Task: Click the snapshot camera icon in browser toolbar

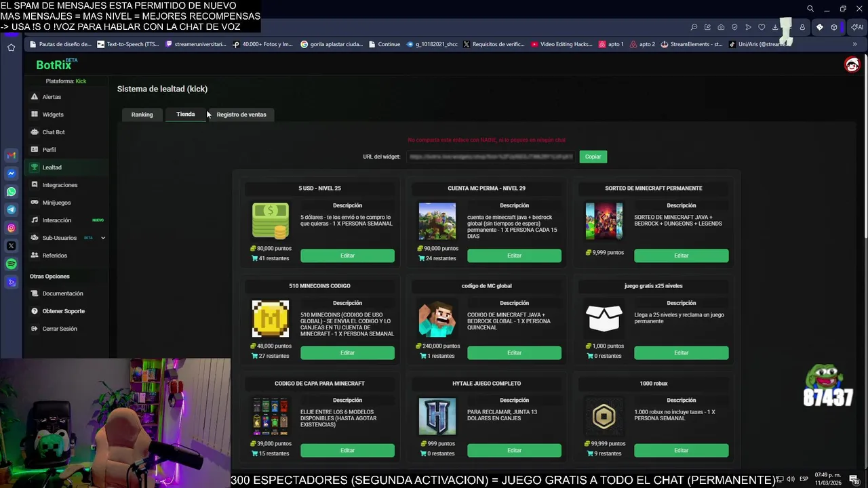Action: [721, 27]
